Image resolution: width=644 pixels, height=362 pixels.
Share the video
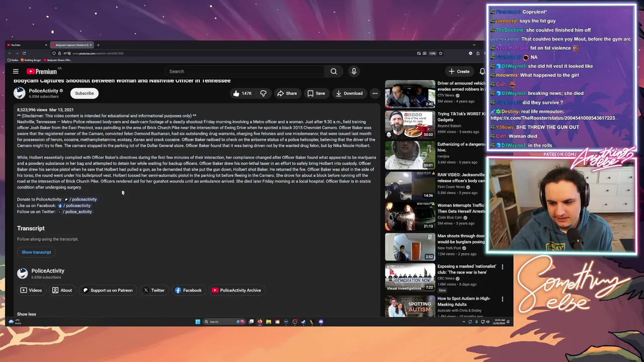tap(287, 93)
